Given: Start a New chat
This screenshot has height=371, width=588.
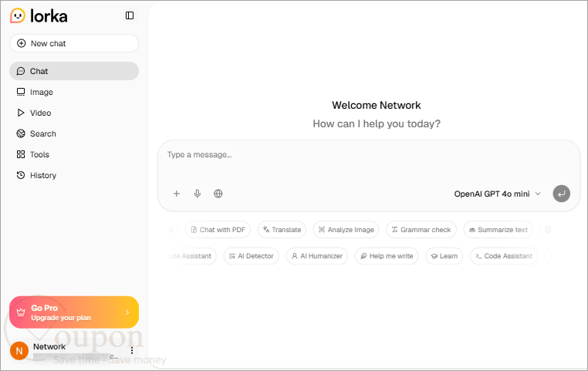Looking at the screenshot, I should (x=74, y=43).
